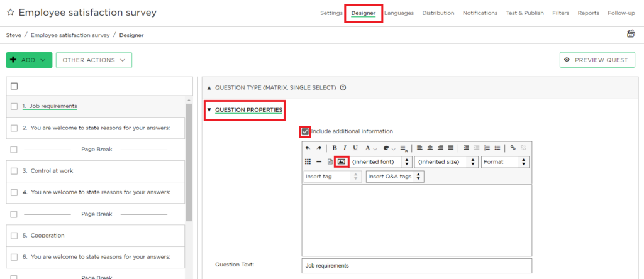The image size is (644, 279).
Task: Toggle italic formatting in the editor
Action: click(x=345, y=148)
